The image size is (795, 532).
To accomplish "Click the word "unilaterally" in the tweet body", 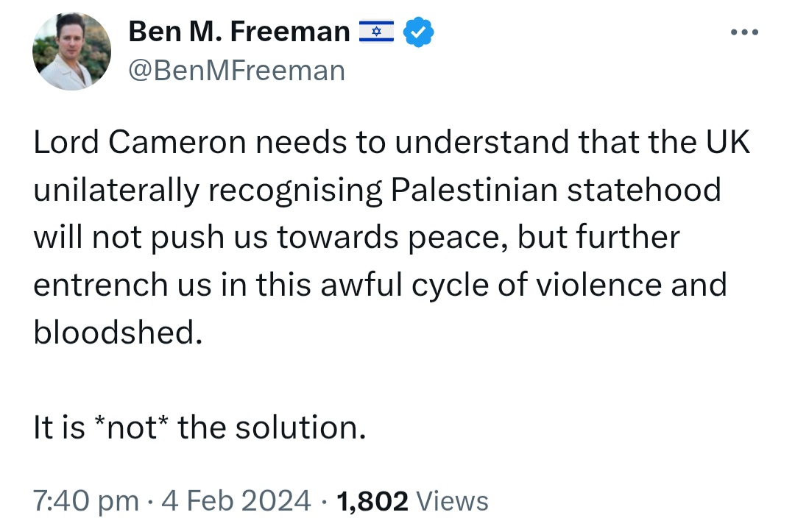I will click(116, 191).
